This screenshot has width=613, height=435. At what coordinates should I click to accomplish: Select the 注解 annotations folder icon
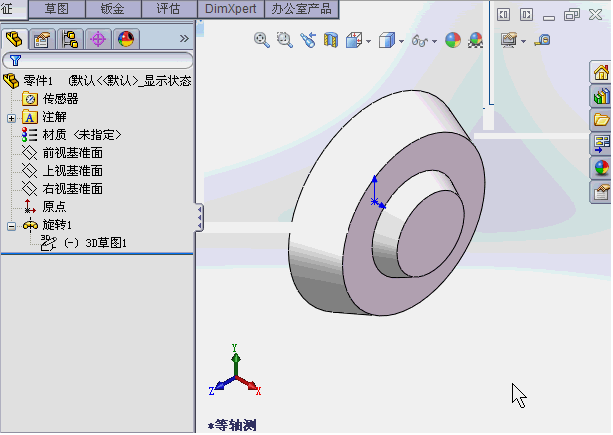pyautogui.click(x=30, y=117)
